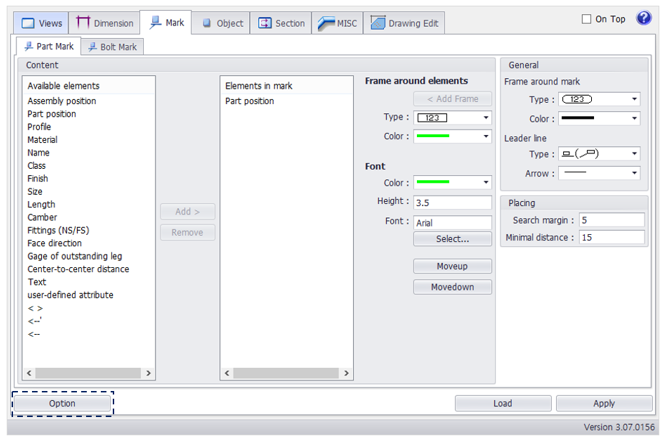Switch to the Views tab
This screenshot has width=667, height=442.
click(41, 23)
